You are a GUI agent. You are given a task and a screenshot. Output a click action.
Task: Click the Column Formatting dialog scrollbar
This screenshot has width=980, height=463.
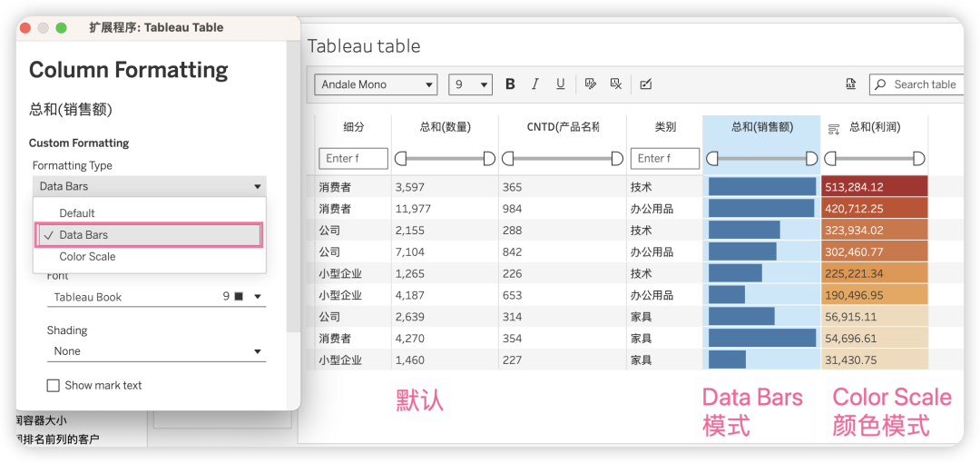[293, 186]
